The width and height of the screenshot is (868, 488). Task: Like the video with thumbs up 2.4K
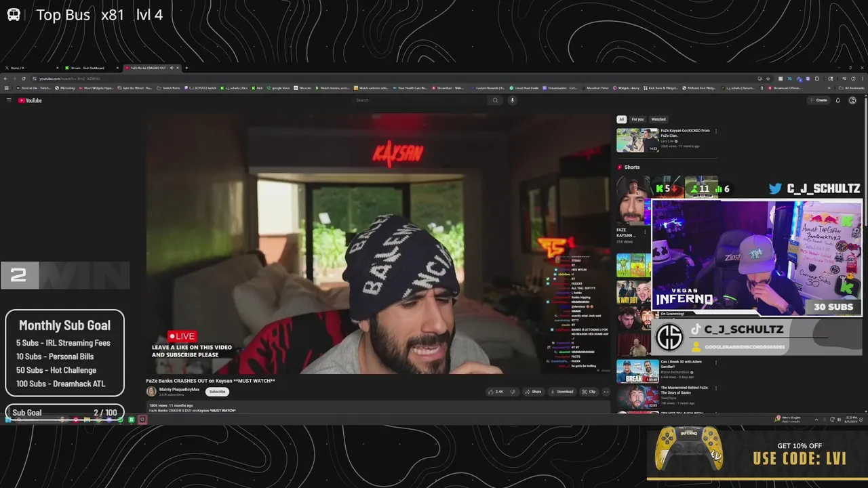496,392
